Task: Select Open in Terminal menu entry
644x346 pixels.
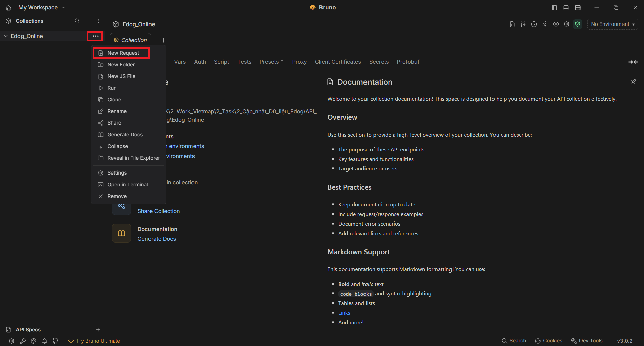Action: (x=127, y=185)
